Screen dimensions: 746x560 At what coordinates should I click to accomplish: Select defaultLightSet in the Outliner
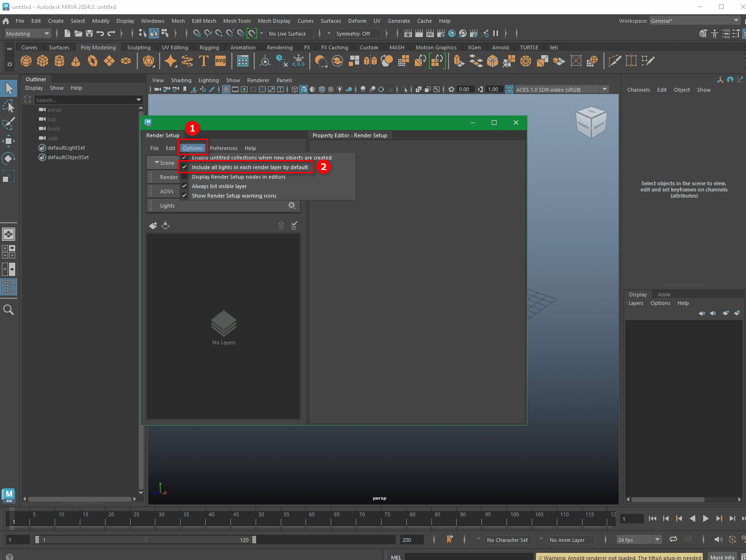pyautogui.click(x=66, y=148)
